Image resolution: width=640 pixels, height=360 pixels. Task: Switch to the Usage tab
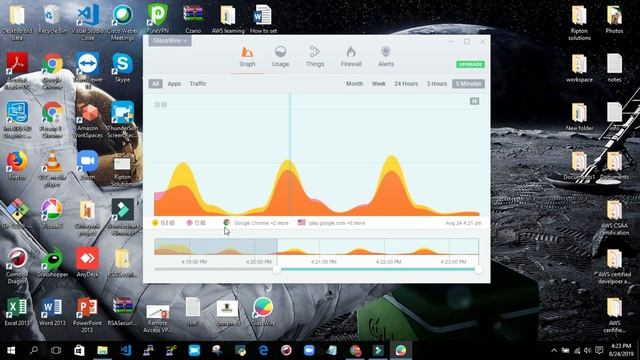coord(280,57)
